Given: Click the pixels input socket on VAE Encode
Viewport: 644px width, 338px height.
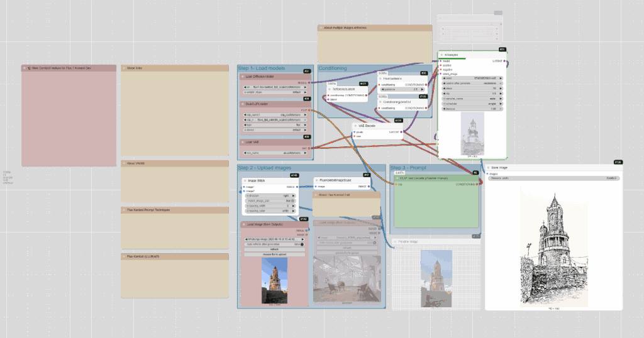Looking at the screenshot, I should 355,132.
